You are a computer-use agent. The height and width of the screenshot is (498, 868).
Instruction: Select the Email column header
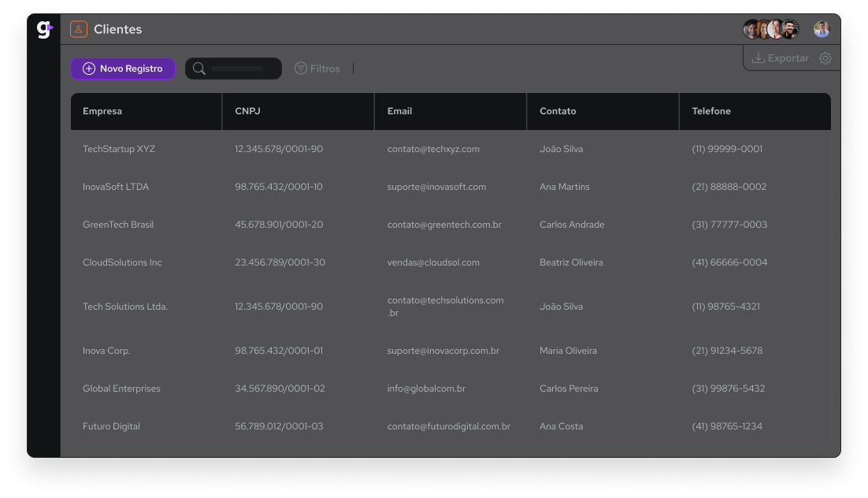[399, 111]
